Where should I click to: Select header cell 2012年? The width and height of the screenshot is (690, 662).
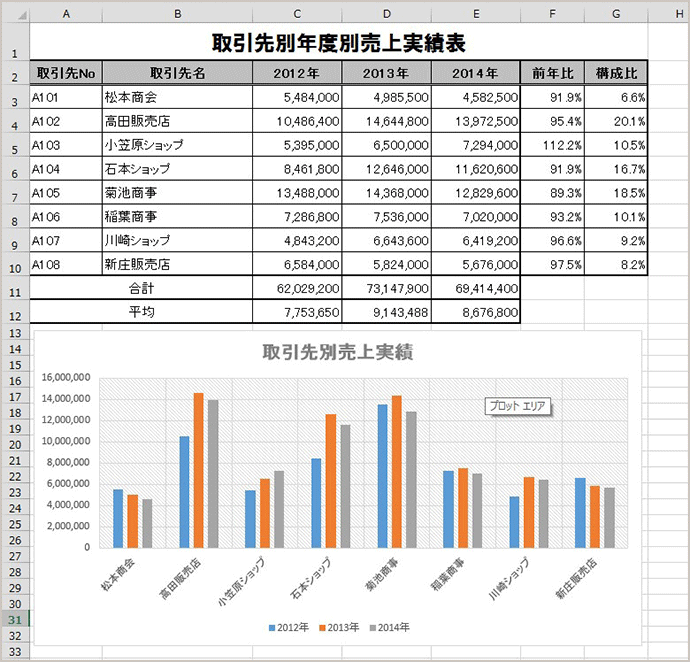coord(297,73)
